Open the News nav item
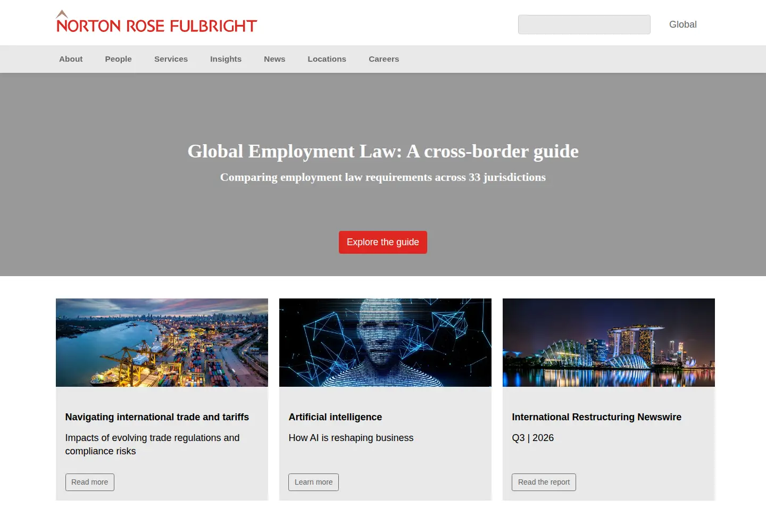 (x=274, y=59)
